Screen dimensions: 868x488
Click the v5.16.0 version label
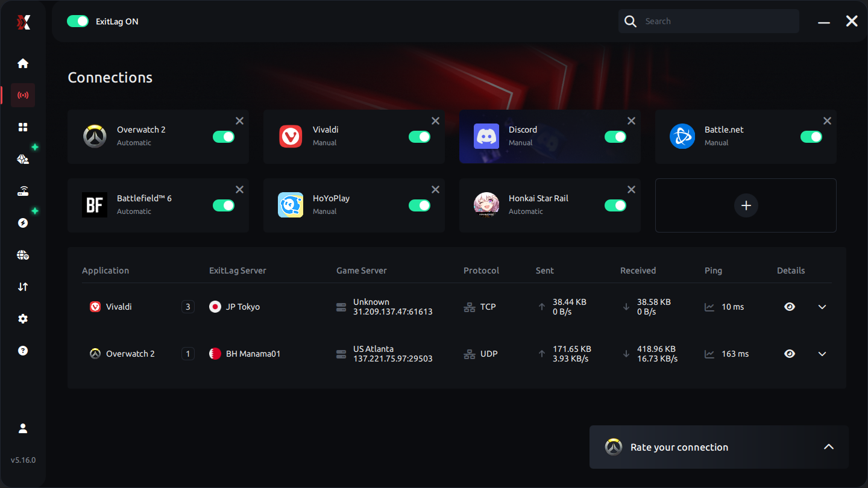coord(23,460)
